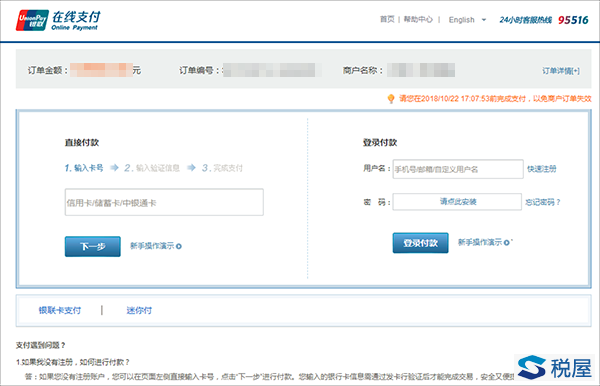Open the 忘记密码 forgot password link
The image size is (600, 386).
(x=543, y=202)
